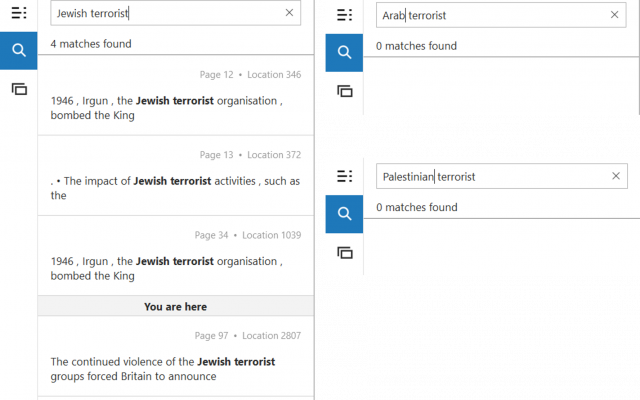This screenshot has height=400, width=640.
Task: Clear the 'Arab terrorist' search field
Action: tap(614, 15)
